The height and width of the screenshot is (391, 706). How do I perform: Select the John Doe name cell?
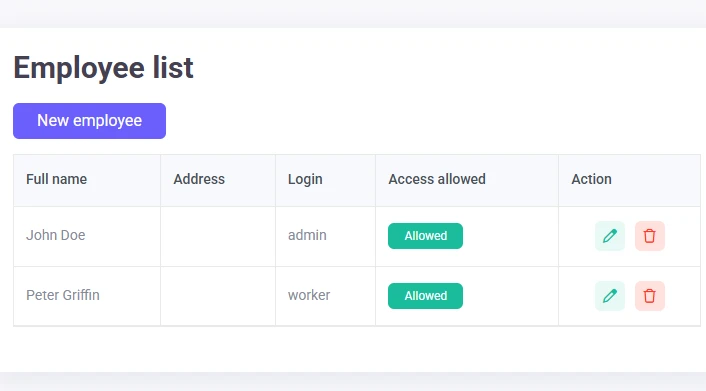coord(87,236)
